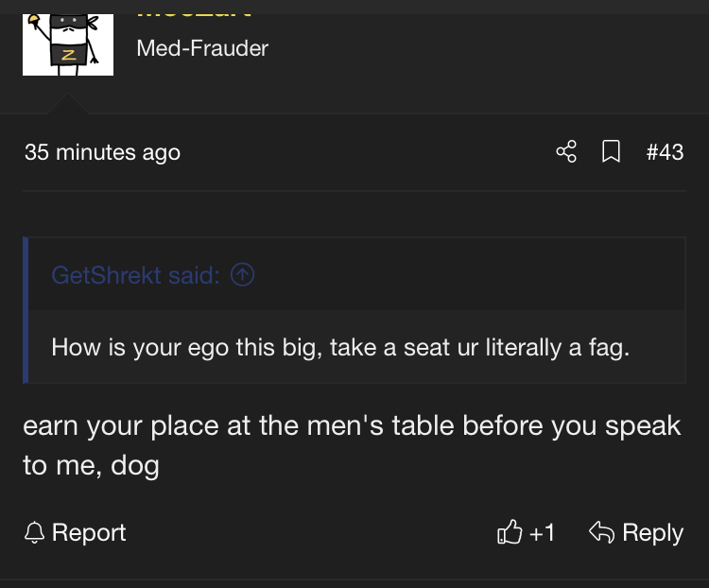This screenshot has width=709, height=588.
Task: Click the blue left border of the quote
Action: pyautogui.click(x=26, y=310)
